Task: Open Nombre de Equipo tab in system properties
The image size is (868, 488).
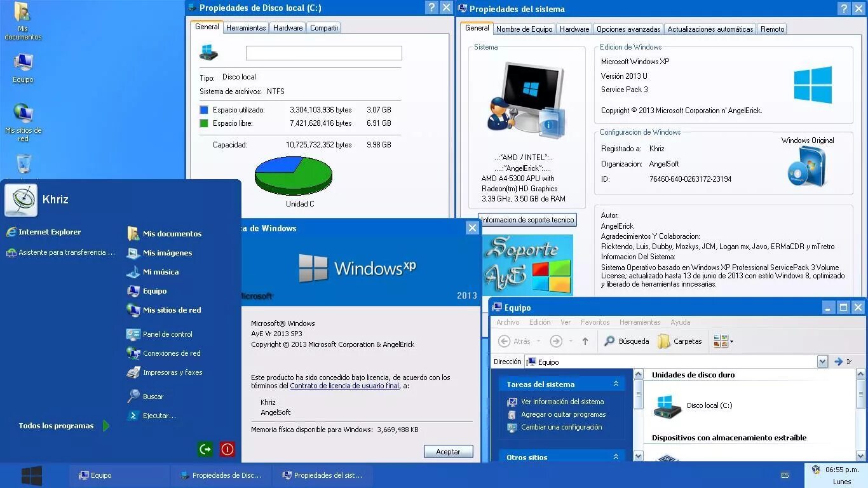Action: (524, 29)
